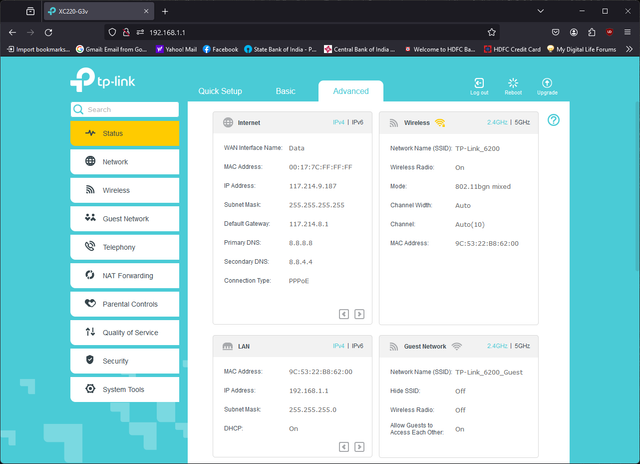Click the tp-link logo
The height and width of the screenshot is (464, 640).
point(103,82)
